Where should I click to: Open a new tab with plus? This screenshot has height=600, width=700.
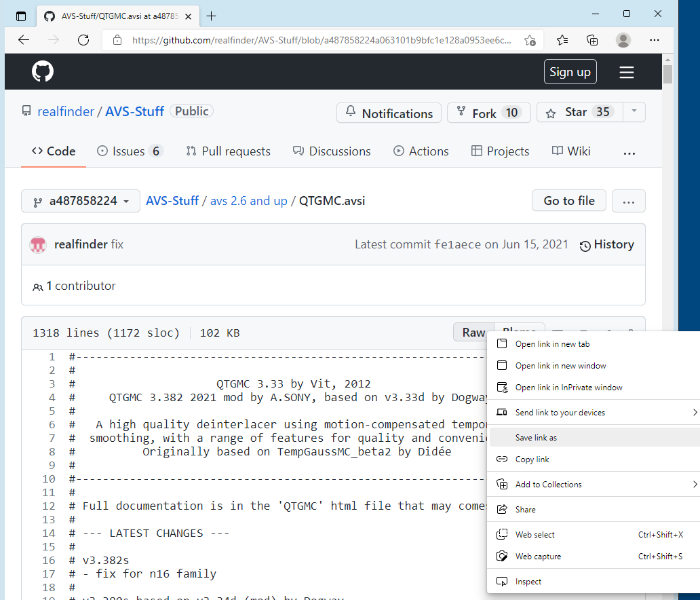211,16
